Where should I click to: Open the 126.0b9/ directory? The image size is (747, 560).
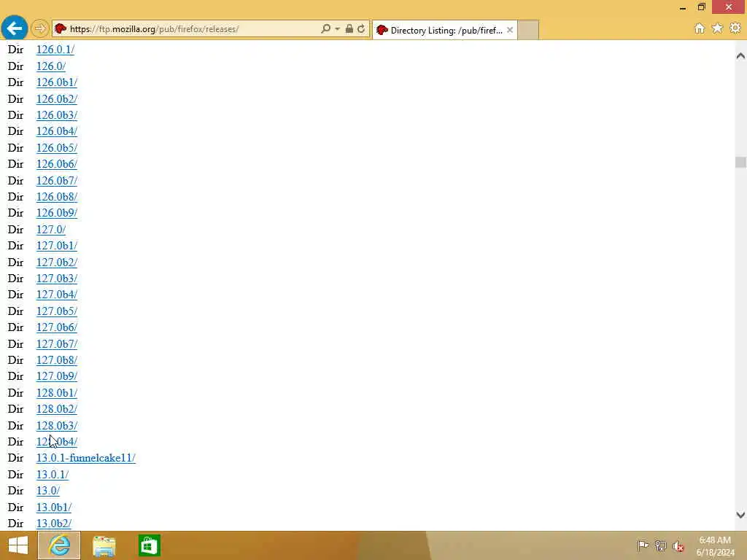57,213
